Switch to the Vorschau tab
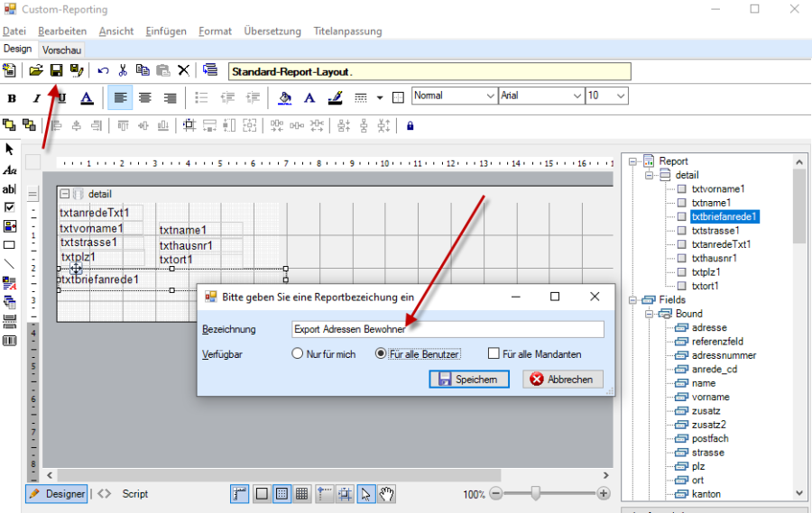The width and height of the screenshot is (812, 513). (61, 50)
